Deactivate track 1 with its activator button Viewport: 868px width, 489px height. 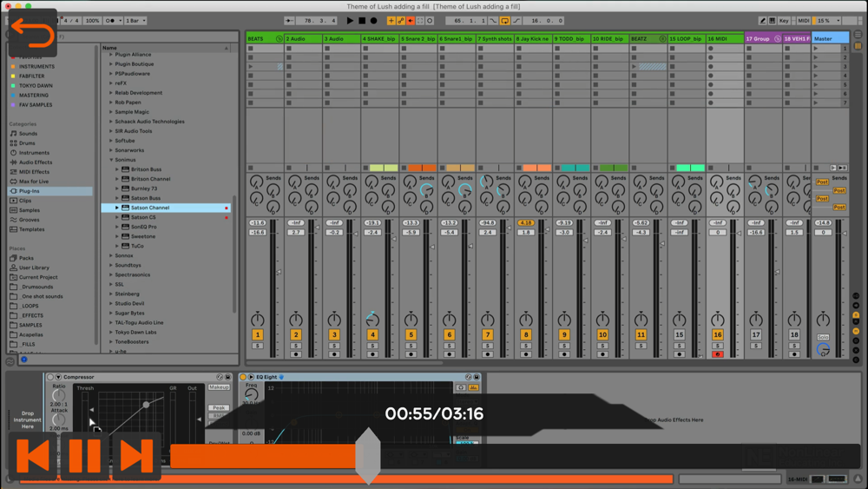258,334
